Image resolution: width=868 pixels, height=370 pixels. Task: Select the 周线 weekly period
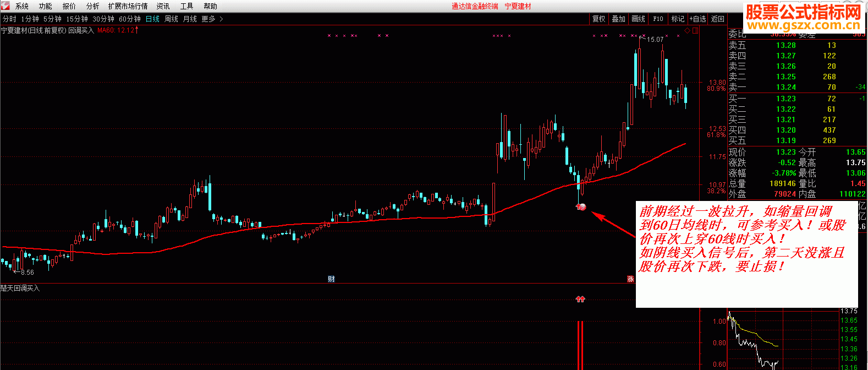coord(172,19)
